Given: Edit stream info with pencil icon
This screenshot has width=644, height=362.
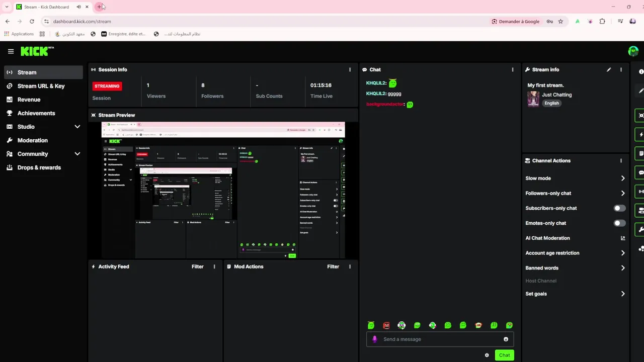Looking at the screenshot, I should [x=609, y=70].
